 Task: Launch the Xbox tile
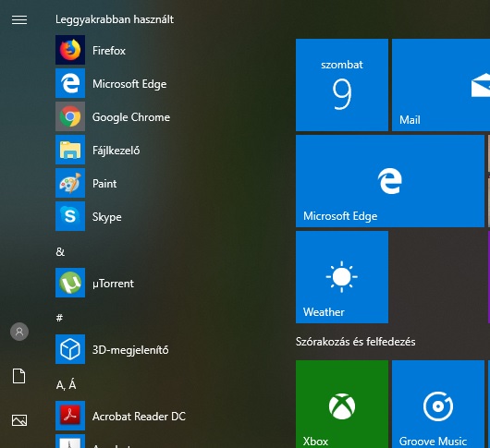pos(342,405)
